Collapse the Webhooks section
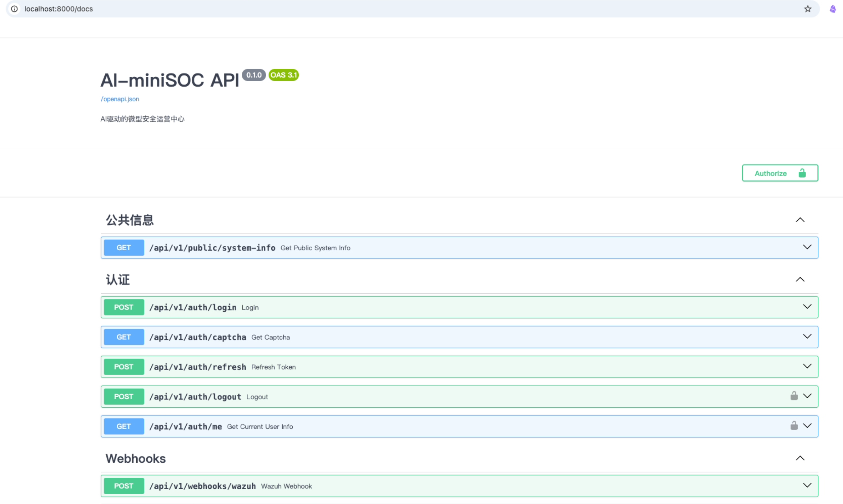This screenshot has width=843, height=504. click(x=800, y=458)
